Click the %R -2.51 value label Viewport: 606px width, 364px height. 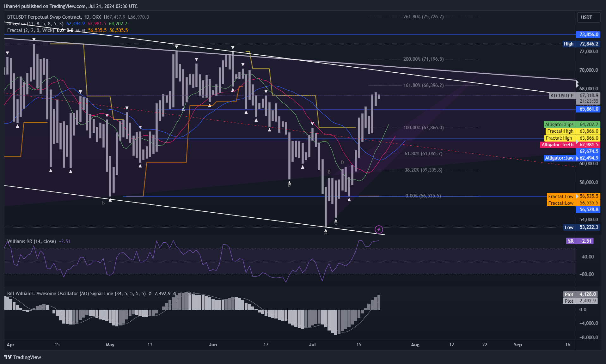pyautogui.click(x=580, y=241)
